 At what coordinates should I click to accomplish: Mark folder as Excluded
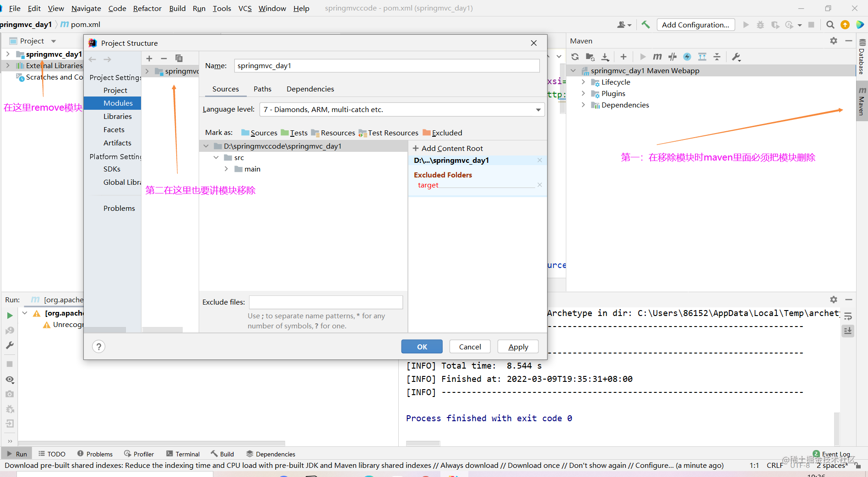pyautogui.click(x=443, y=133)
